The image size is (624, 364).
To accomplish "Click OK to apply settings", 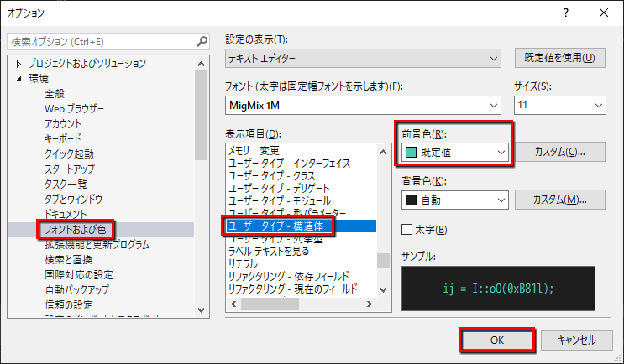I will tap(497, 341).
